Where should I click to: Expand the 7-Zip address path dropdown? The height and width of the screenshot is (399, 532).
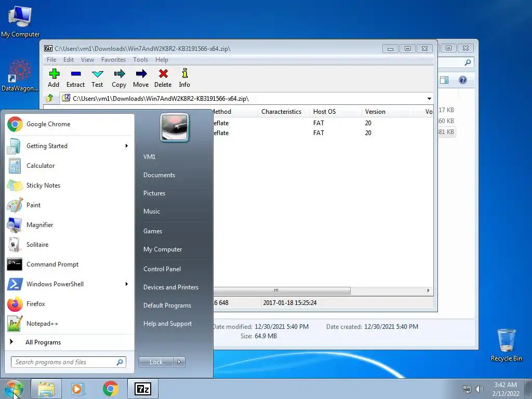429,99
